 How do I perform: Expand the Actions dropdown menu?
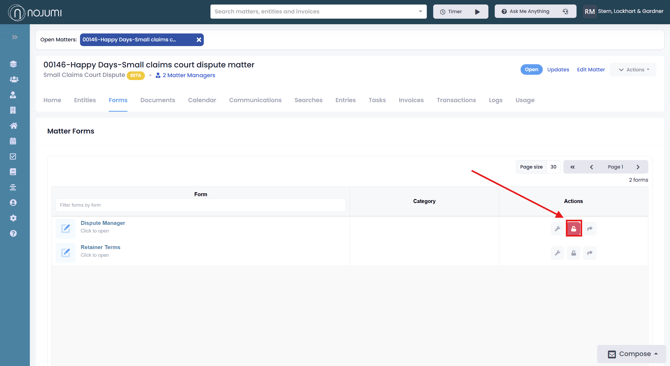(x=633, y=70)
